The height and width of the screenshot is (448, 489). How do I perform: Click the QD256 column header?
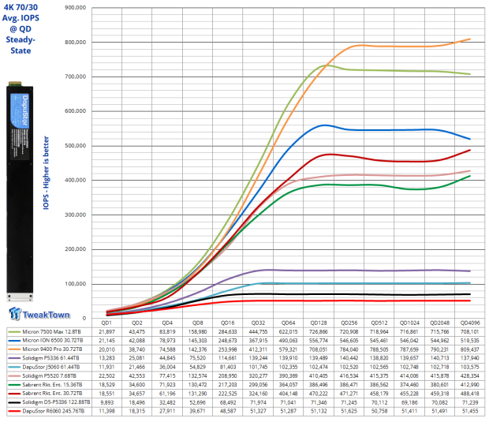pyautogui.click(x=349, y=323)
